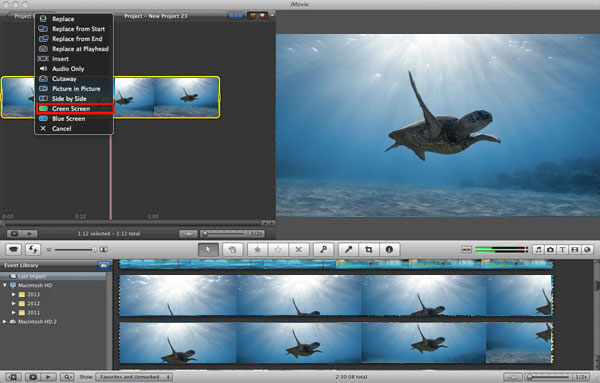600x383 pixels.
Task: Play event clips full screen
Action: (33, 377)
